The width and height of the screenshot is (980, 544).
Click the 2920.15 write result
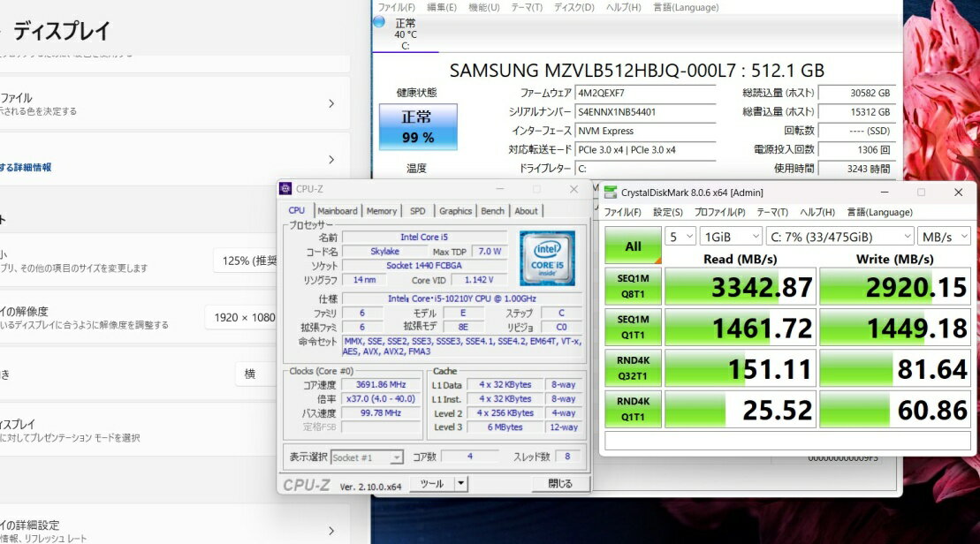point(895,287)
